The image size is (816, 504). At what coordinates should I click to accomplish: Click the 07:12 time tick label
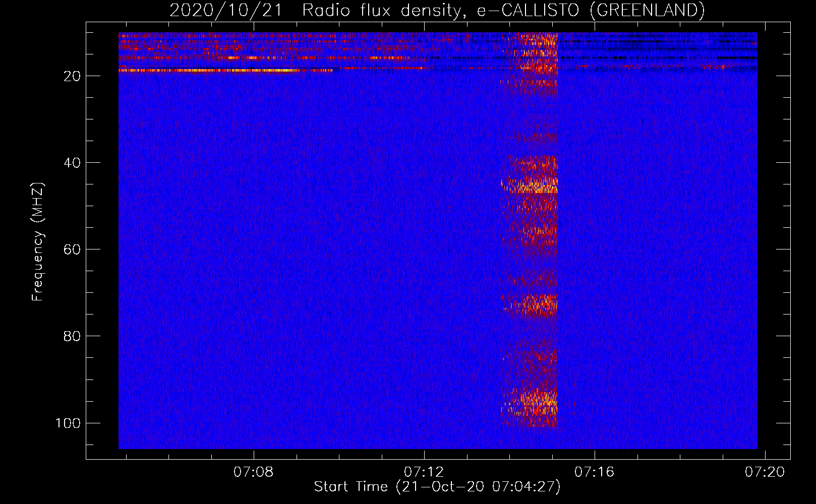coord(424,472)
